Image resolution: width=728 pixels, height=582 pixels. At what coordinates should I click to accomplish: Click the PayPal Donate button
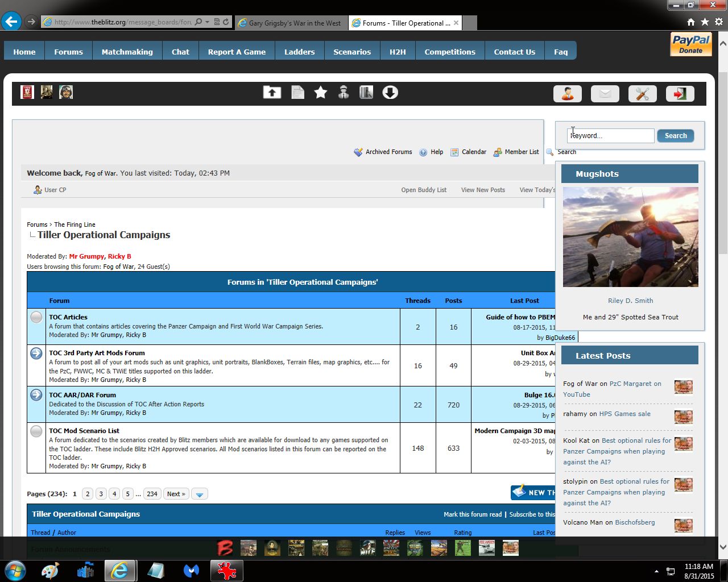[x=690, y=44]
